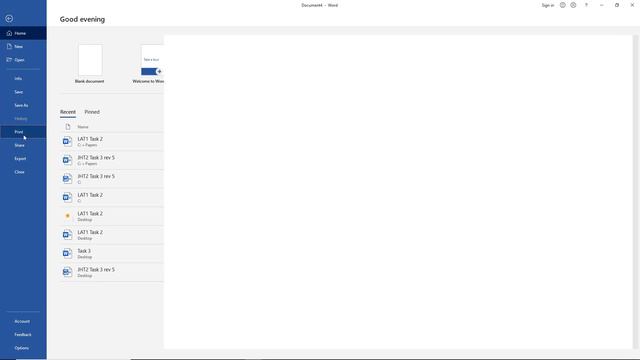Click the Word icon of LAT1 Task 2 in C:

pyautogui.click(x=67, y=197)
